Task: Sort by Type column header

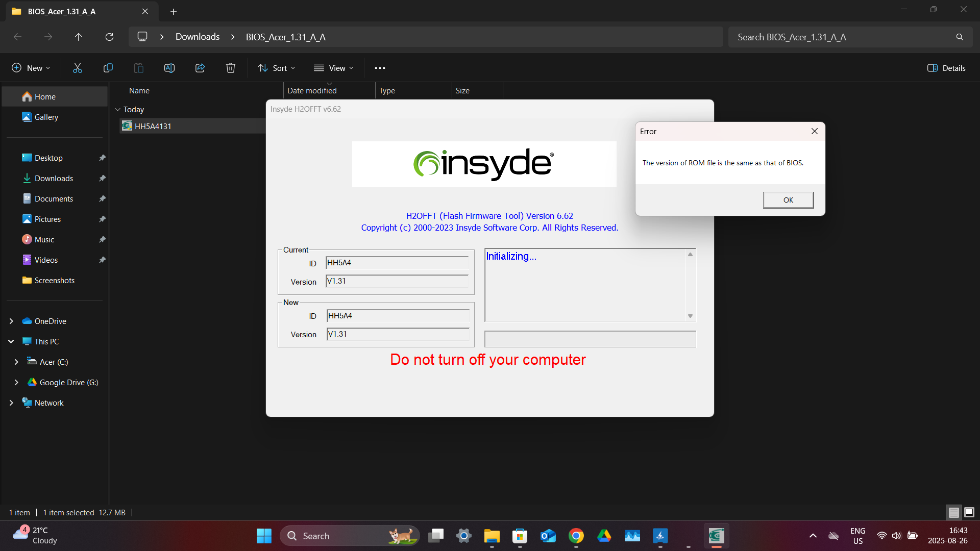Action: pyautogui.click(x=413, y=90)
